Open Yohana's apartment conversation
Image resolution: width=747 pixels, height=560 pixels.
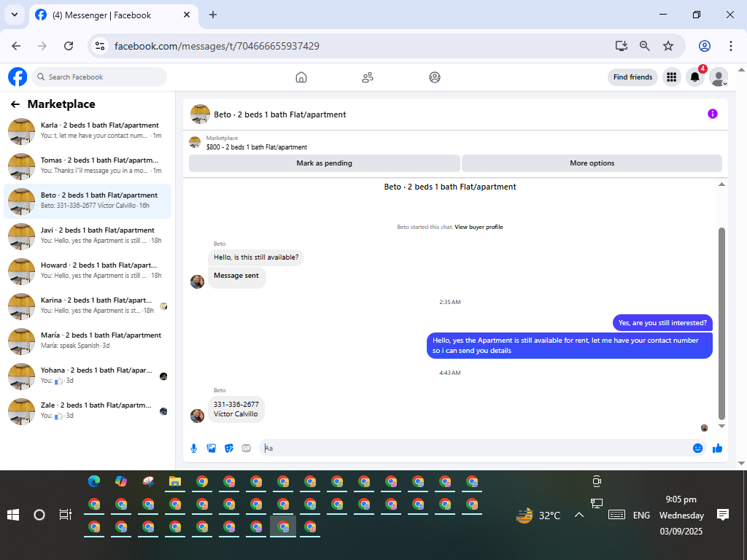tap(88, 376)
